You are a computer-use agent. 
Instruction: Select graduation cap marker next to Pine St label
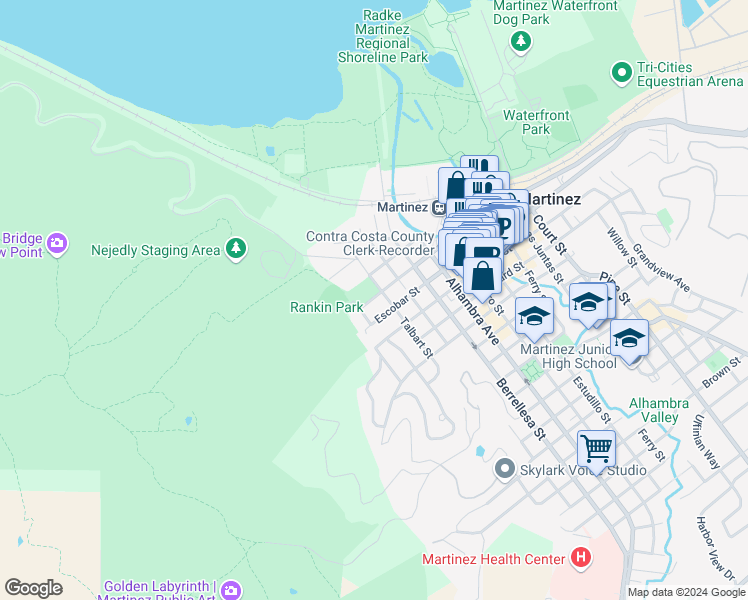tap(588, 304)
